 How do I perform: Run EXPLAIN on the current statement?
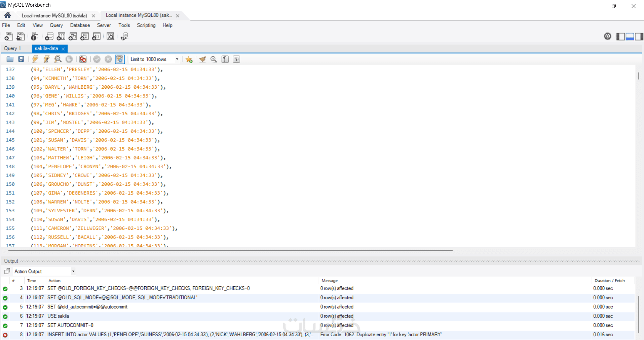(58, 59)
